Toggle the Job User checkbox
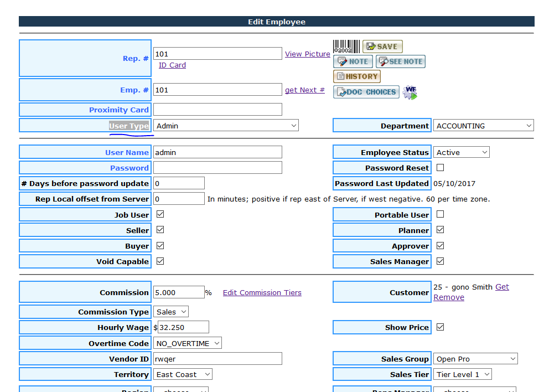The height and width of the screenshot is (392, 544). click(160, 214)
